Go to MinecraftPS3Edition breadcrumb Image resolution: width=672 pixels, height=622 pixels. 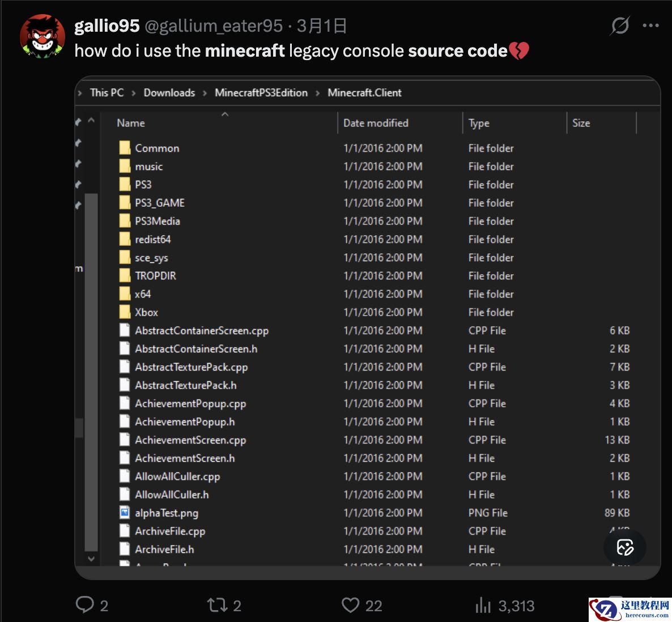click(x=261, y=92)
